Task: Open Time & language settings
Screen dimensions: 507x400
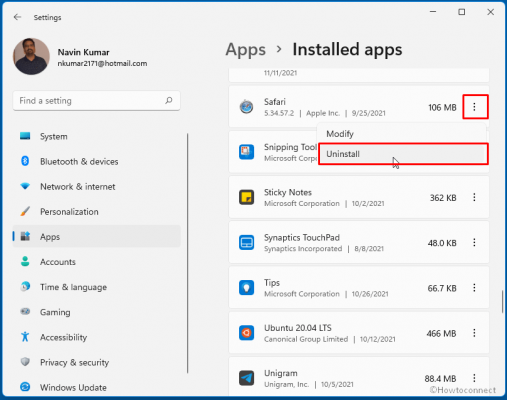Action: pos(97,287)
